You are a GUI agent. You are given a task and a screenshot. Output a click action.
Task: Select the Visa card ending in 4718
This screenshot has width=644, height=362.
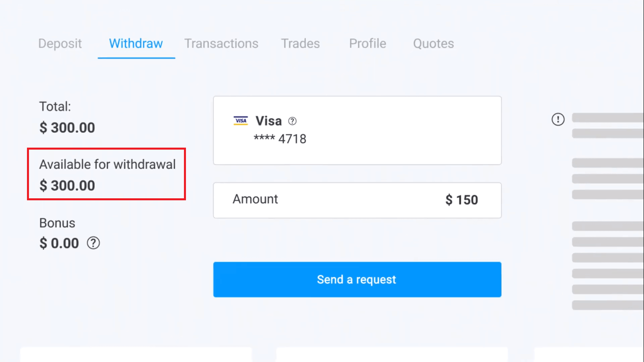pos(357,130)
